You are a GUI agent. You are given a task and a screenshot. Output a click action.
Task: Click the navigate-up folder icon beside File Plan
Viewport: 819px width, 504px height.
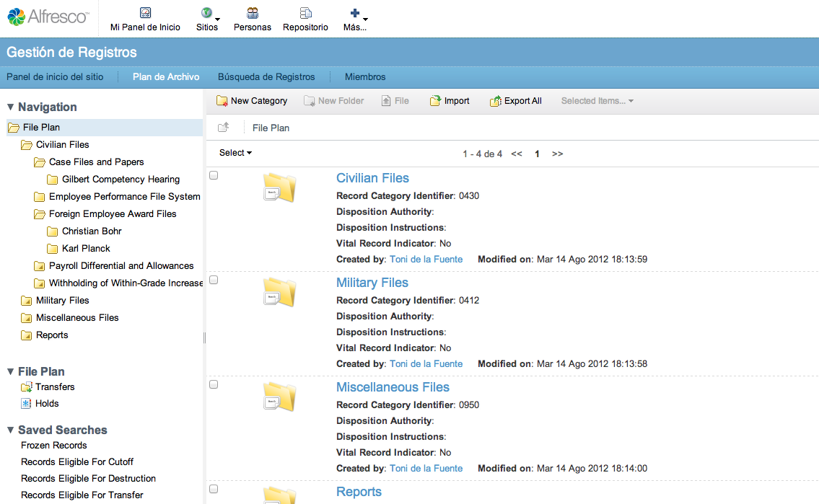(224, 127)
